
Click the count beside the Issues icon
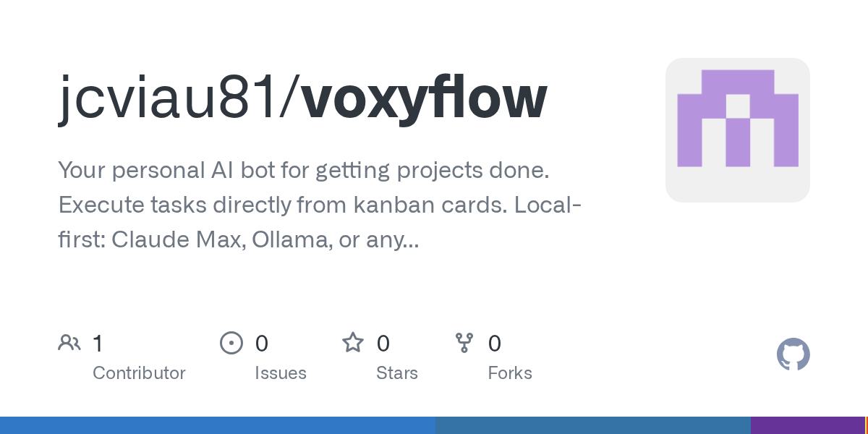(x=261, y=343)
